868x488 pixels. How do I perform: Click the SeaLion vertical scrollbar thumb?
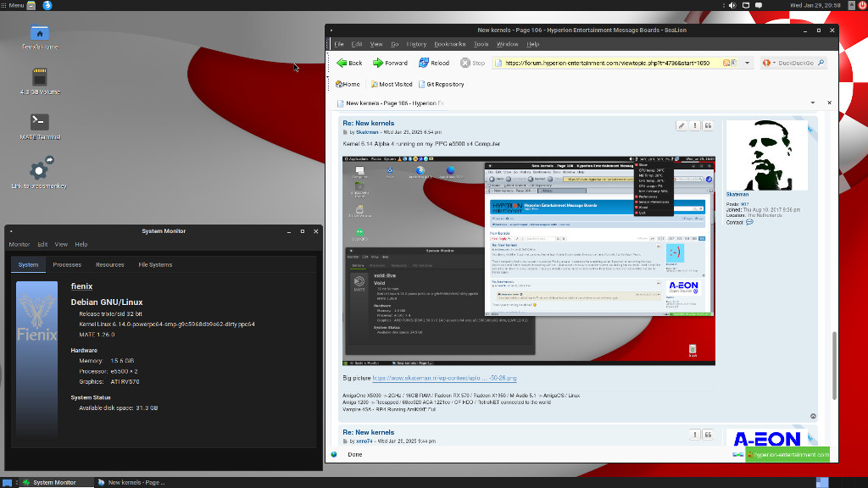coord(834,365)
